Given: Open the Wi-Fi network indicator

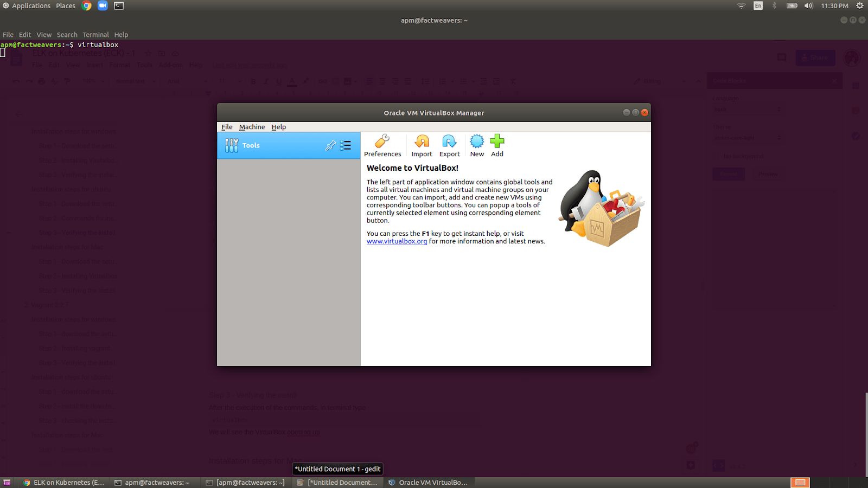Looking at the screenshot, I should coord(741,5).
